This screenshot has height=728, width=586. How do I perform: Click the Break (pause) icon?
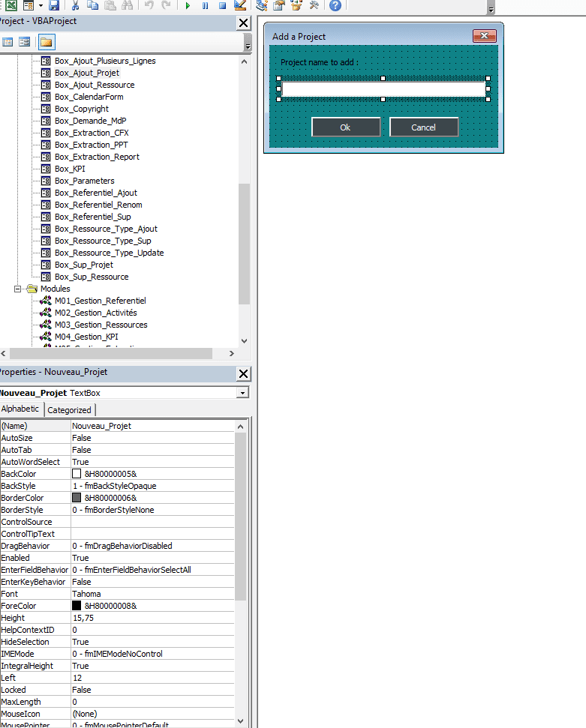click(x=206, y=5)
